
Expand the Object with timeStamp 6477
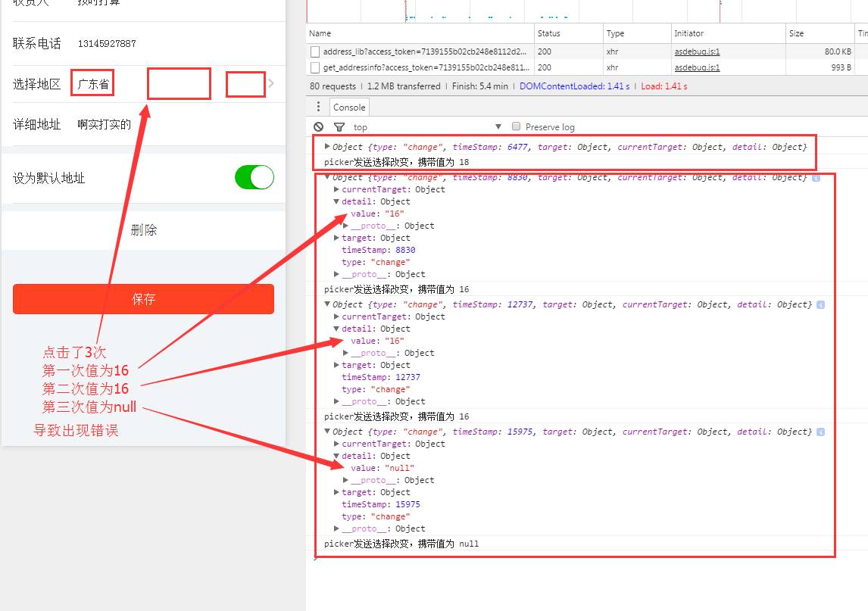pyautogui.click(x=327, y=147)
